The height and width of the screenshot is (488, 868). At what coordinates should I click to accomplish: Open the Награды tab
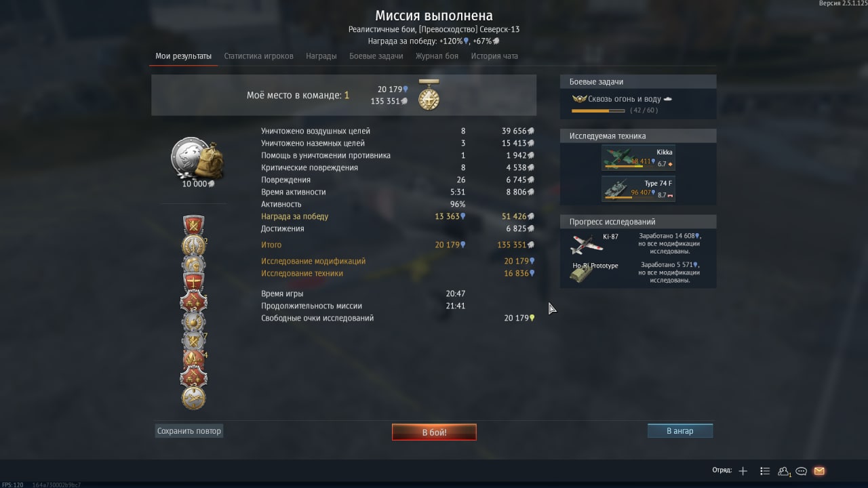click(x=321, y=56)
